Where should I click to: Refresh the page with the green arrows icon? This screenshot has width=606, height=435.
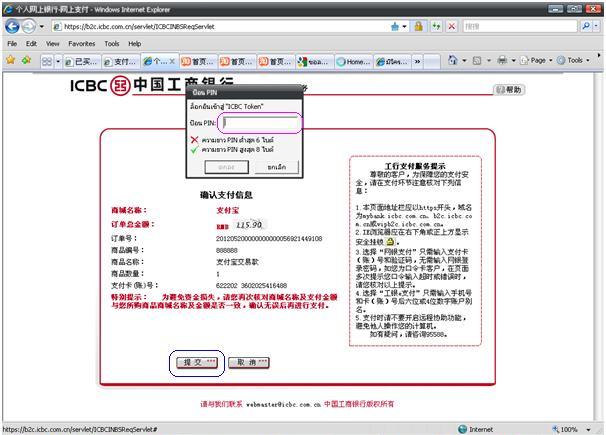click(x=436, y=26)
